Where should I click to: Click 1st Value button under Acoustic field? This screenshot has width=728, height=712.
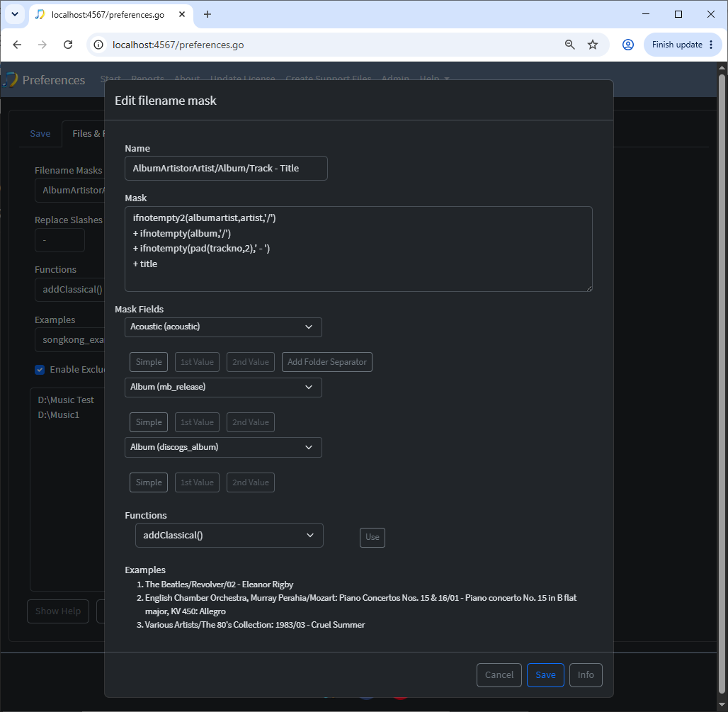point(197,362)
